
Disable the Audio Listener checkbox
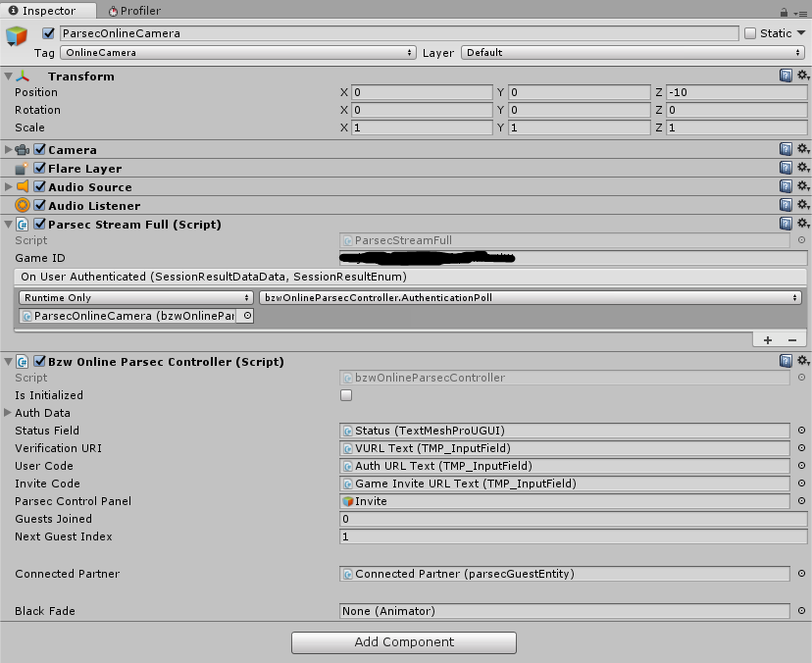click(40, 205)
